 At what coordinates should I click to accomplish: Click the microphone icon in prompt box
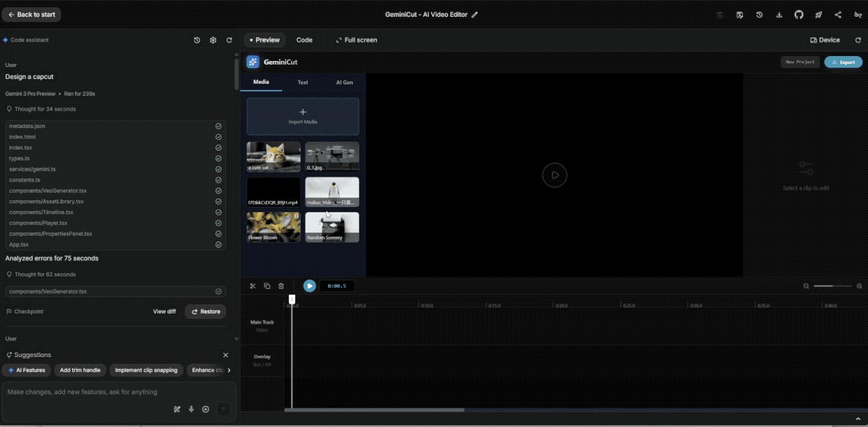click(191, 410)
